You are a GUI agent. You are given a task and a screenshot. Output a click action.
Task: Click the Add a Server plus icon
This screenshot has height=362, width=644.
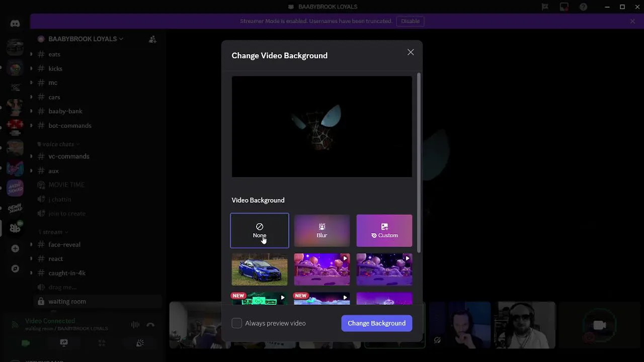coord(15,248)
